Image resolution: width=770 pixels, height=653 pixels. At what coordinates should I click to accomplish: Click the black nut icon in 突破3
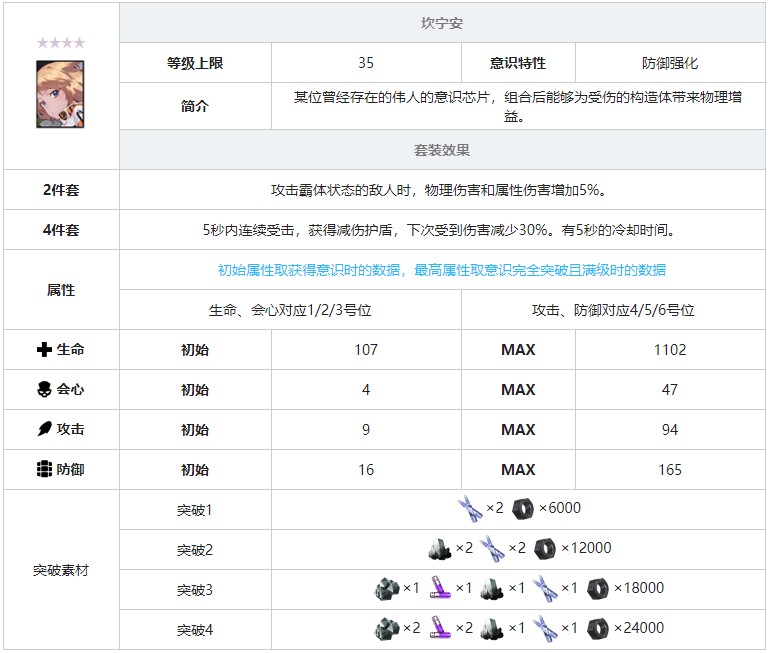[x=598, y=589]
